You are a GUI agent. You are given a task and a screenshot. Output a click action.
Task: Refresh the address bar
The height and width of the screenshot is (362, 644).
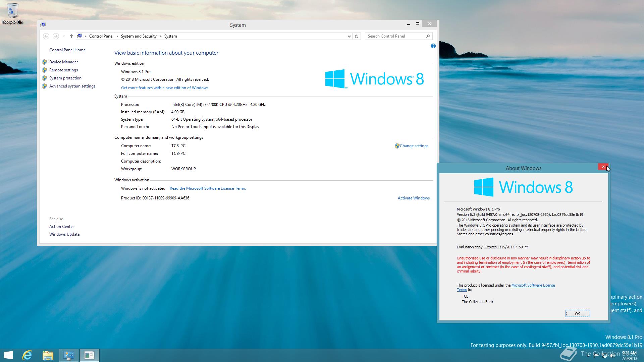point(357,36)
